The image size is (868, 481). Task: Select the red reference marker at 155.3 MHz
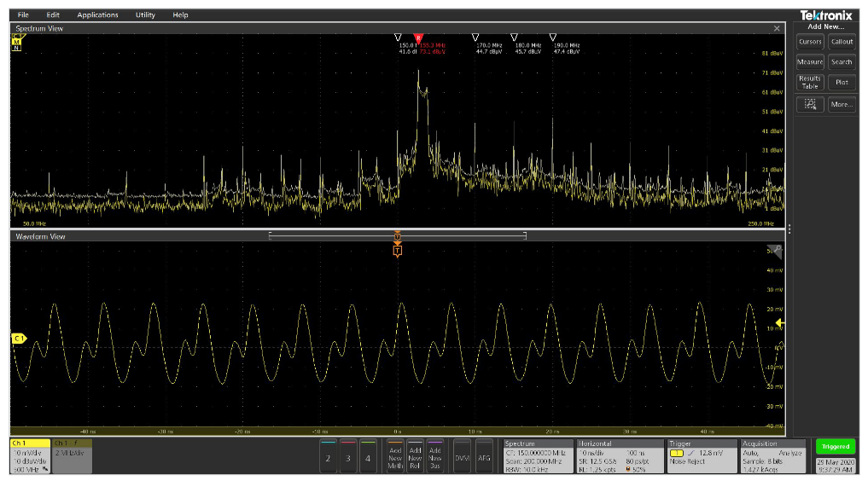point(418,38)
